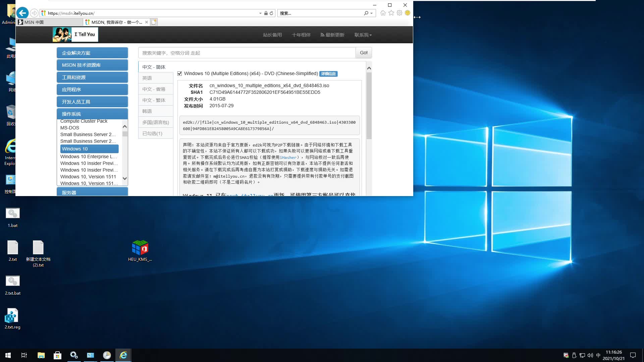Select the 多国(语言包) tab
The height and width of the screenshot is (362, 644).
point(156,122)
